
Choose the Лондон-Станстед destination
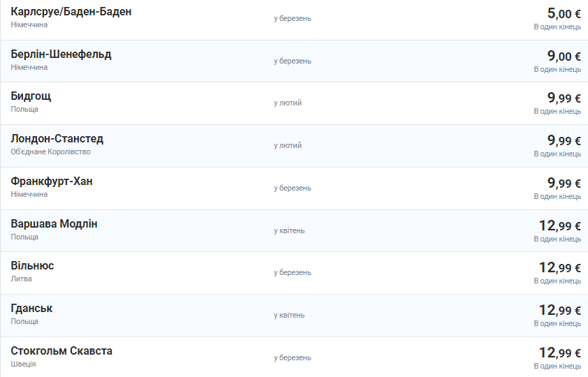pyautogui.click(x=57, y=139)
